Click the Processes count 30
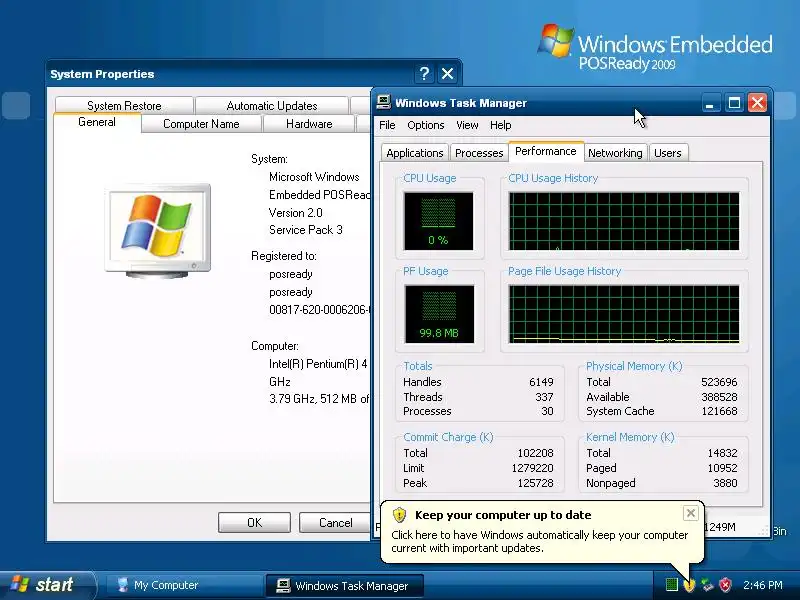This screenshot has width=800, height=600. tap(547, 411)
